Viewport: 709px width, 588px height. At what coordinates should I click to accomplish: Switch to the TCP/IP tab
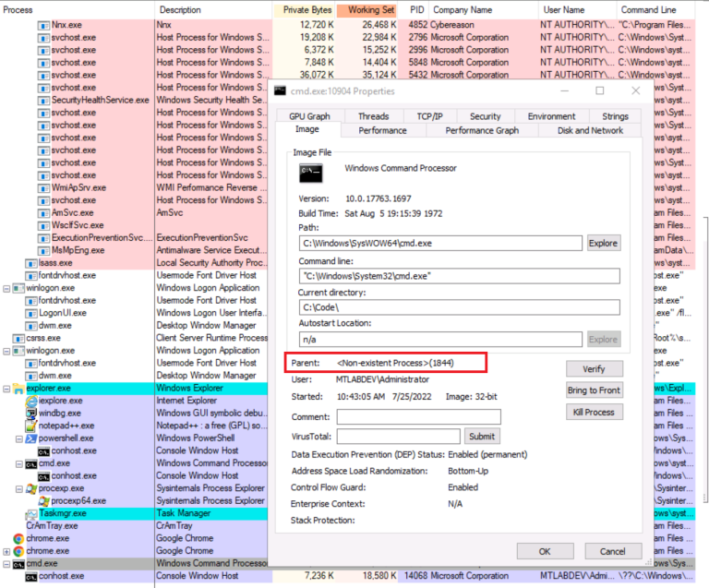(x=429, y=116)
